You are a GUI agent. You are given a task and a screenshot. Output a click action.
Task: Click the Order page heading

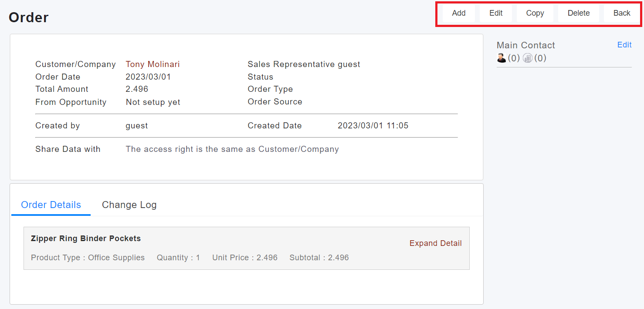click(x=29, y=17)
